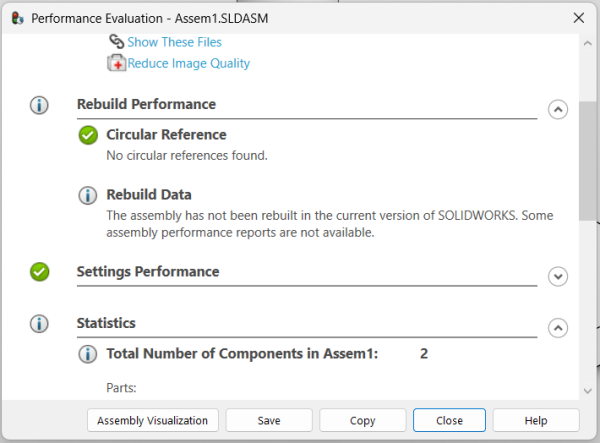Click the SOLIDWORKS icon in the title bar
This screenshot has width=600, height=443.
click(18, 18)
